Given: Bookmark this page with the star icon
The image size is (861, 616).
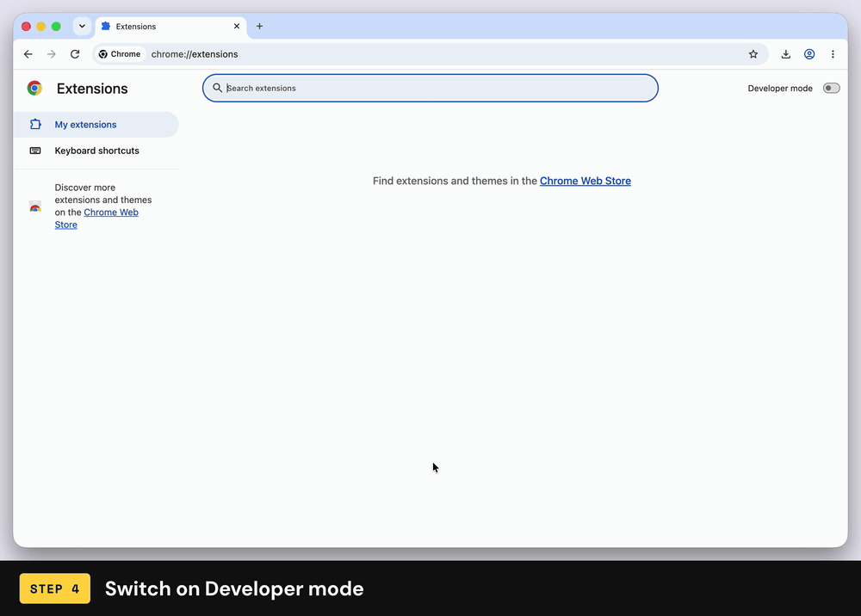Looking at the screenshot, I should coord(753,53).
